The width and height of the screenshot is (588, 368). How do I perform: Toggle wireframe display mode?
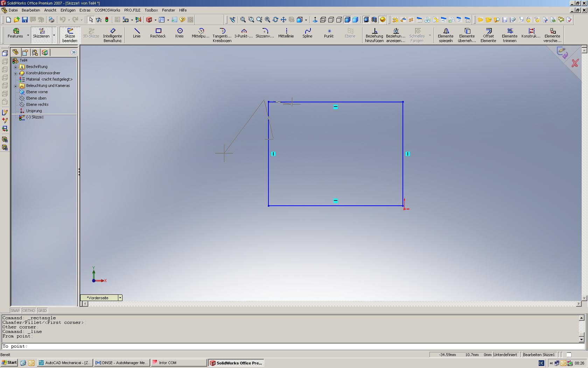coord(323,20)
